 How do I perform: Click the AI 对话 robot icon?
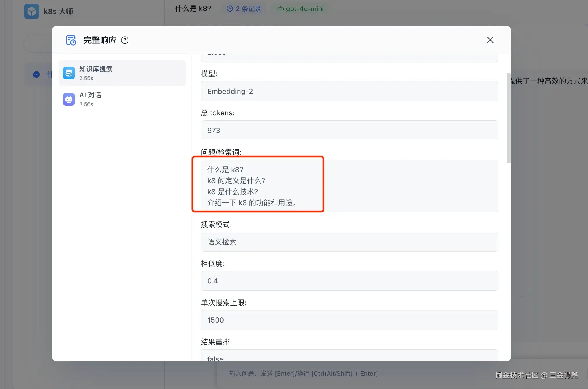click(69, 99)
